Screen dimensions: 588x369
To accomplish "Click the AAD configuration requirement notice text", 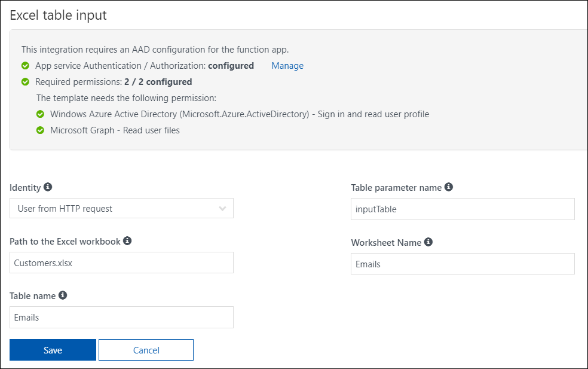I will pyautogui.click(x=155, y=50).
